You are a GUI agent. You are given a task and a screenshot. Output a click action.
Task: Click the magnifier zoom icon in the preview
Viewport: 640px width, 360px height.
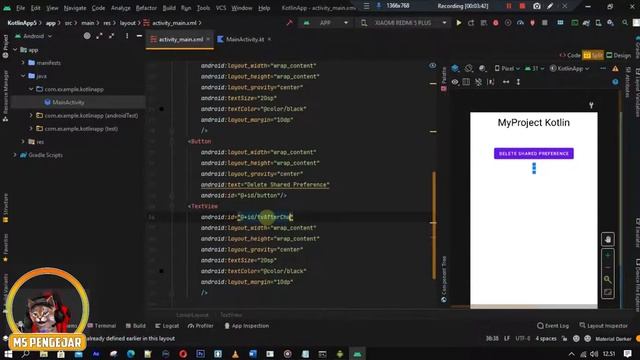click(608, 280)
